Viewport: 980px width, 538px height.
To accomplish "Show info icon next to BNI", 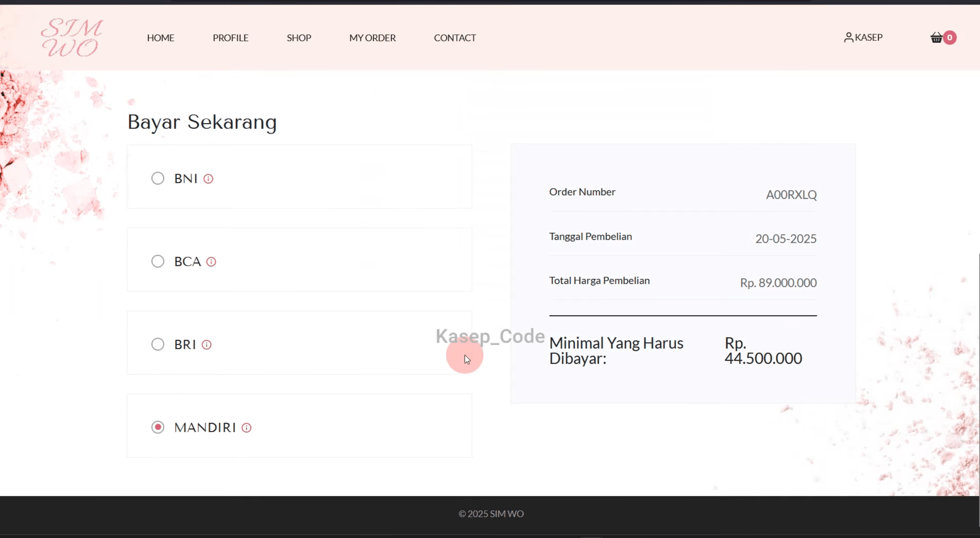I will click(208, 179).
